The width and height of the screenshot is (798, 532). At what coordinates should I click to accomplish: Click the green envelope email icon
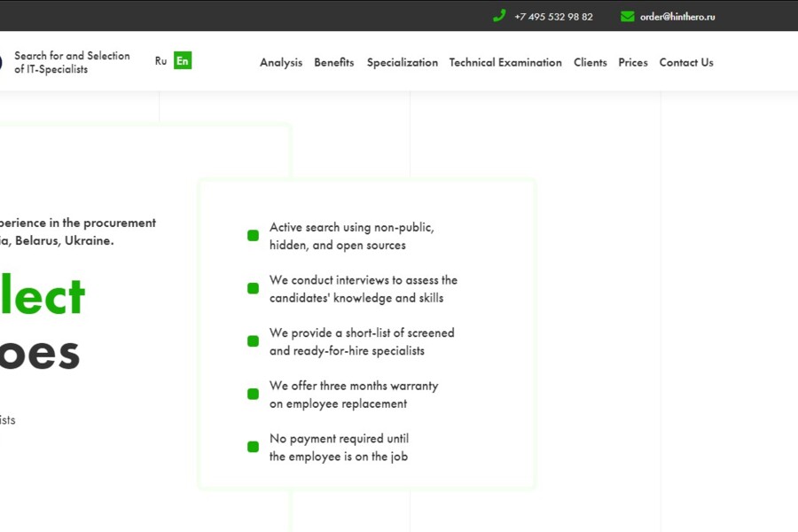click(628, 16)
